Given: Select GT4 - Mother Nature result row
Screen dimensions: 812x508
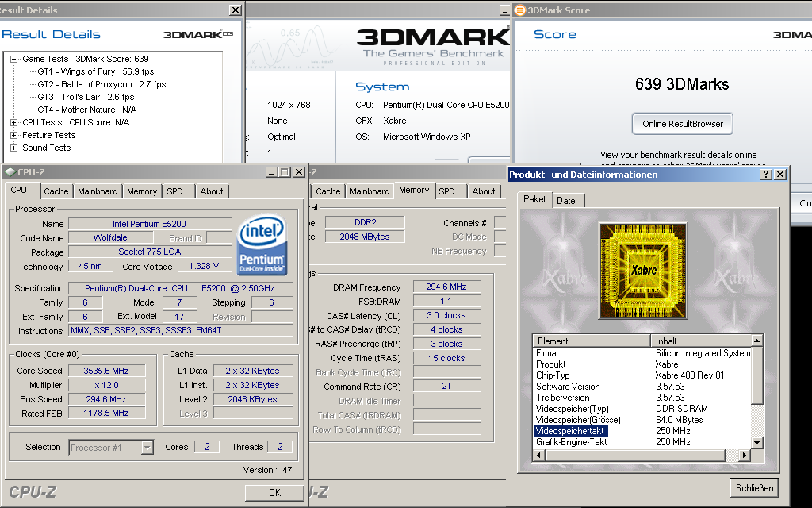Looking at the screenshot, I should tap(87, 110).
